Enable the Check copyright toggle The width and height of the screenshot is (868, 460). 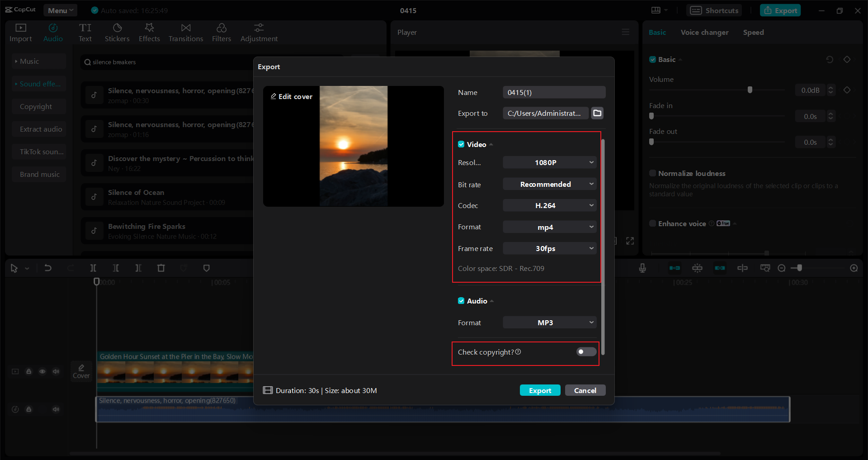(x=585, y=352)
